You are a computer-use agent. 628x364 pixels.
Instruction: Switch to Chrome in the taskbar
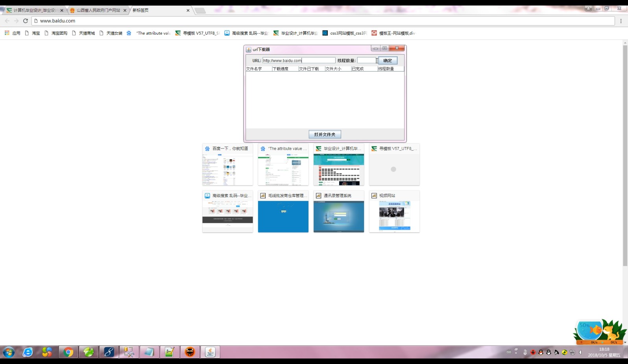[x=68, y=352]
